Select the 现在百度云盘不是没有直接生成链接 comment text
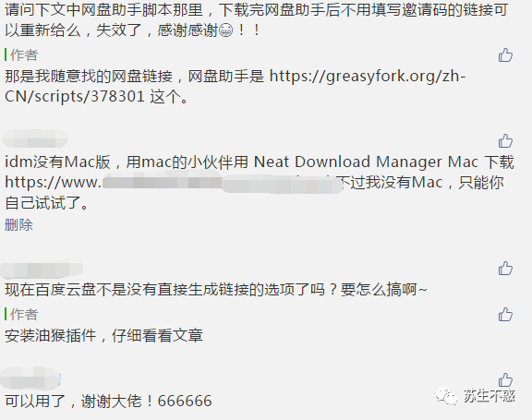This screenshot has width=532, height=420. click(216, 290)
